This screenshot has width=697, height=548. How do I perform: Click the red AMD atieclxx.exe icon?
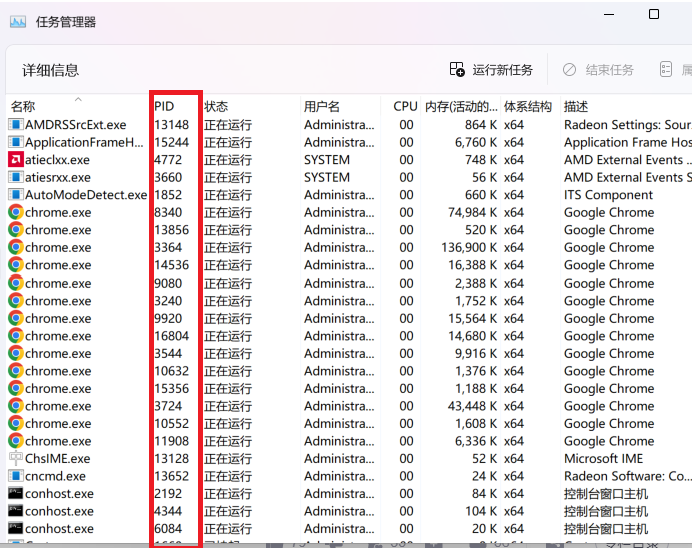(x=16, y=160)
